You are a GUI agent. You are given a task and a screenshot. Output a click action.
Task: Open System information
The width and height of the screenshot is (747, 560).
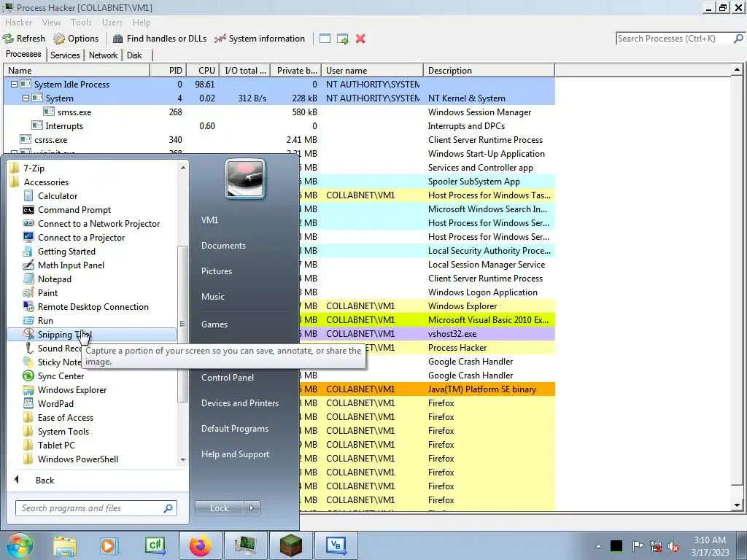[260, 39]
